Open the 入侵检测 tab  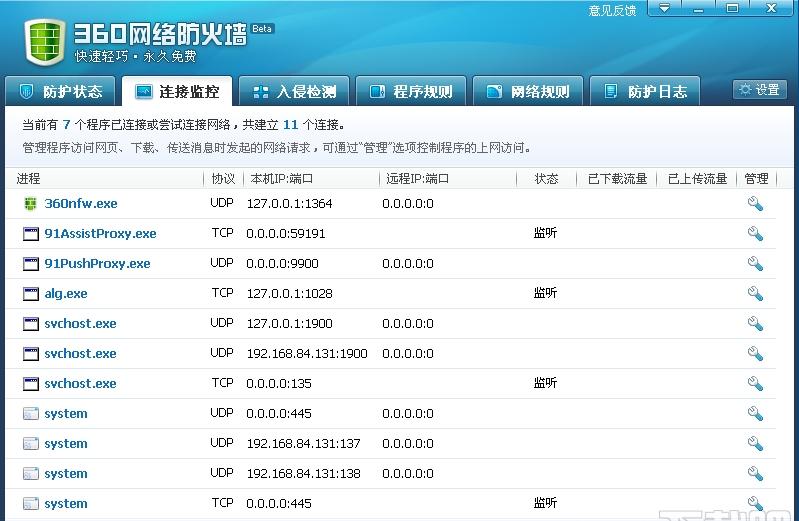pos(294,91)
